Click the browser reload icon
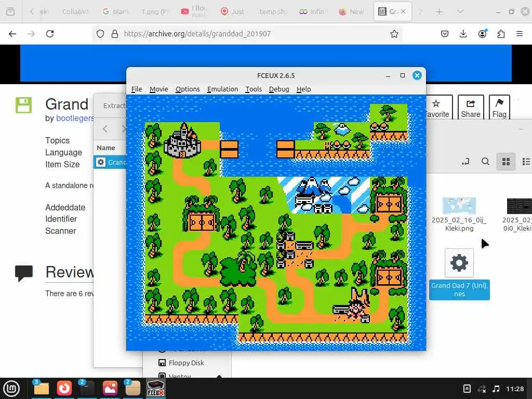Image resolution: width=532 pixels, height=399 pixels. pos(50,34)
